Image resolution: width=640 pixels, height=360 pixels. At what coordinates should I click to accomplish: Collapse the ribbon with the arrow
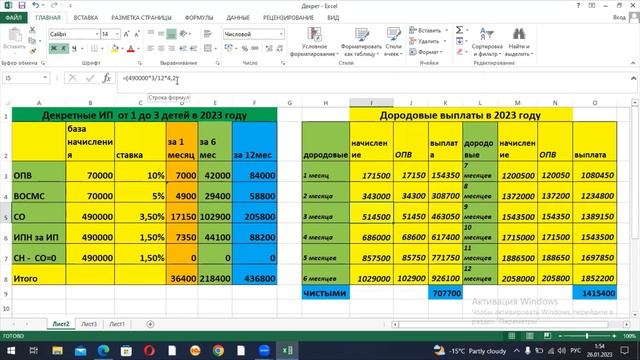pos(633,63)
